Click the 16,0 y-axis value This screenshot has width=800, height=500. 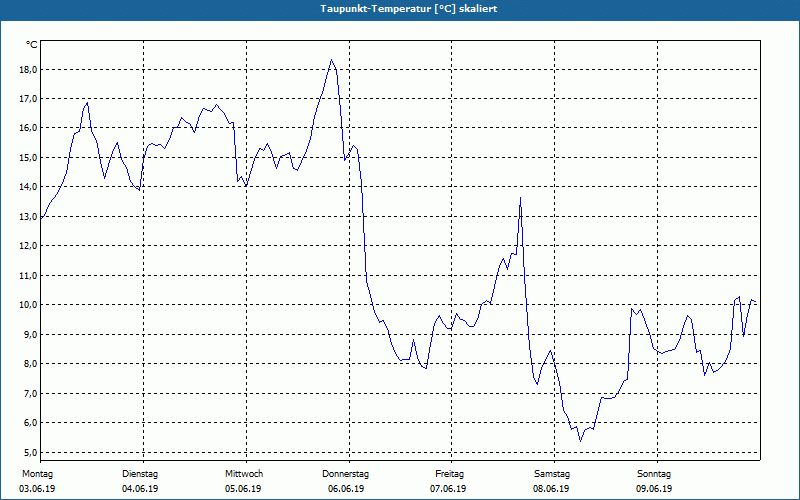28,128
